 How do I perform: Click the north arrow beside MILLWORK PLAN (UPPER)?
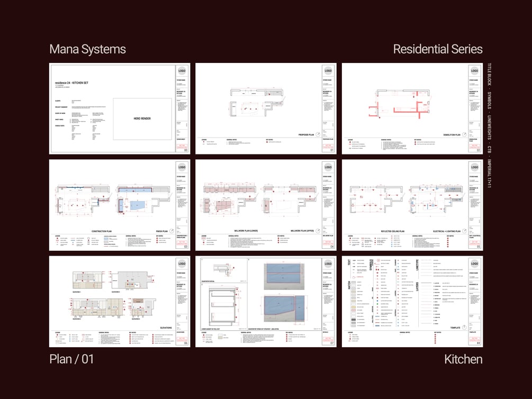[318, 231]
